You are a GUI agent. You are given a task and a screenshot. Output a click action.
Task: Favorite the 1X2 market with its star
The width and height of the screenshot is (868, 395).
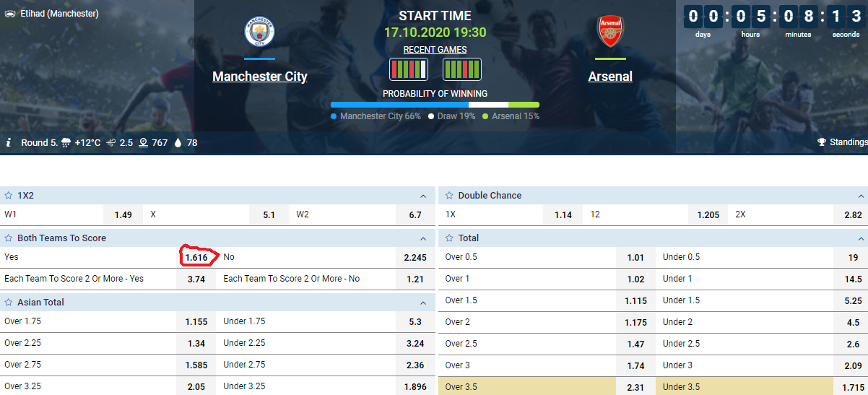point(9,196)
